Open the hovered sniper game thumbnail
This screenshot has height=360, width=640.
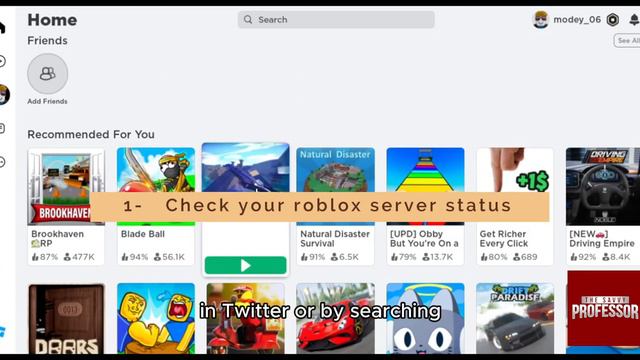[x=245, y=168]
